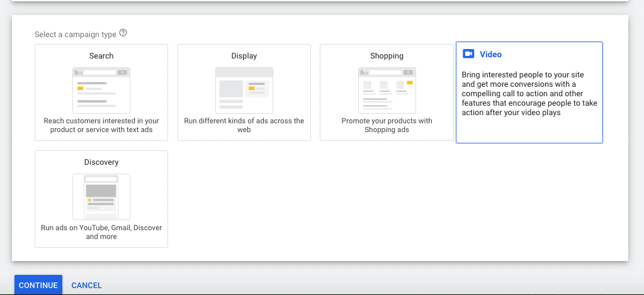
Task: Click 'Run ads on YouTube, Gmail' text
Action: pyautogui.click(x=101, y=232)
